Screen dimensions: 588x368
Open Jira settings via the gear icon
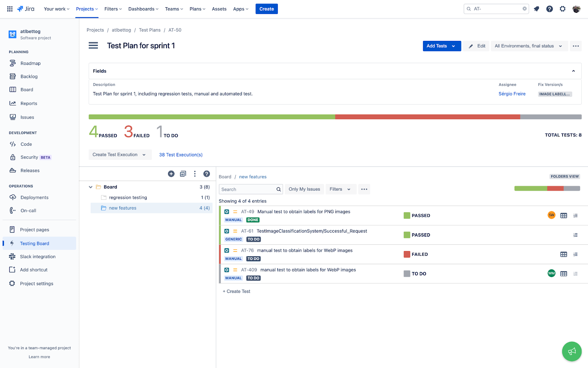point(562,8)
